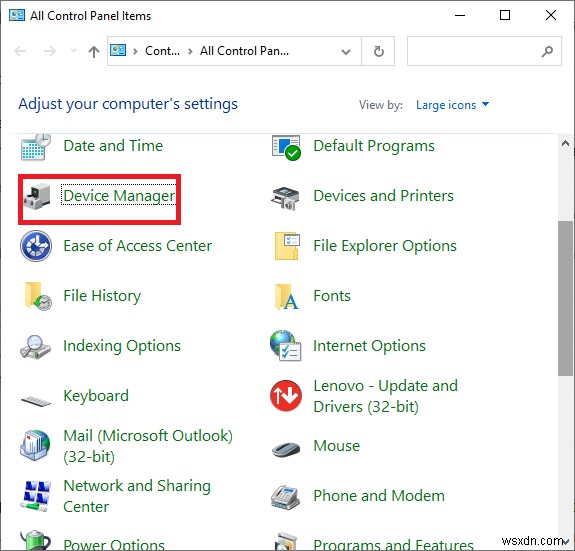This screenshot has height=551, width=575.
Task: Open the Phone and Modem link
Action: click(x=379, y=496)
